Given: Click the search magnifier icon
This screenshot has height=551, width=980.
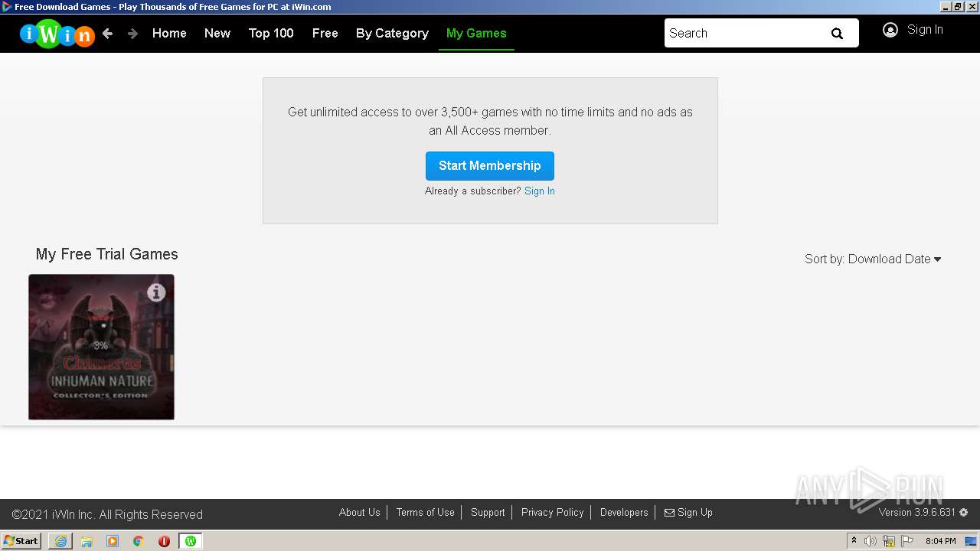Looking at the screenshot, I should click(x=837, y=34).
